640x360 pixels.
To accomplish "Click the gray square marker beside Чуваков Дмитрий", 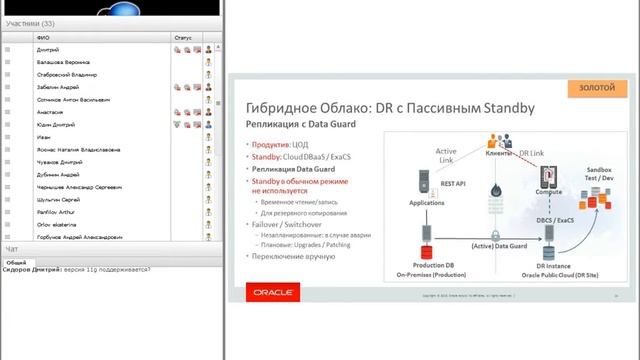I will click(7, 162).
